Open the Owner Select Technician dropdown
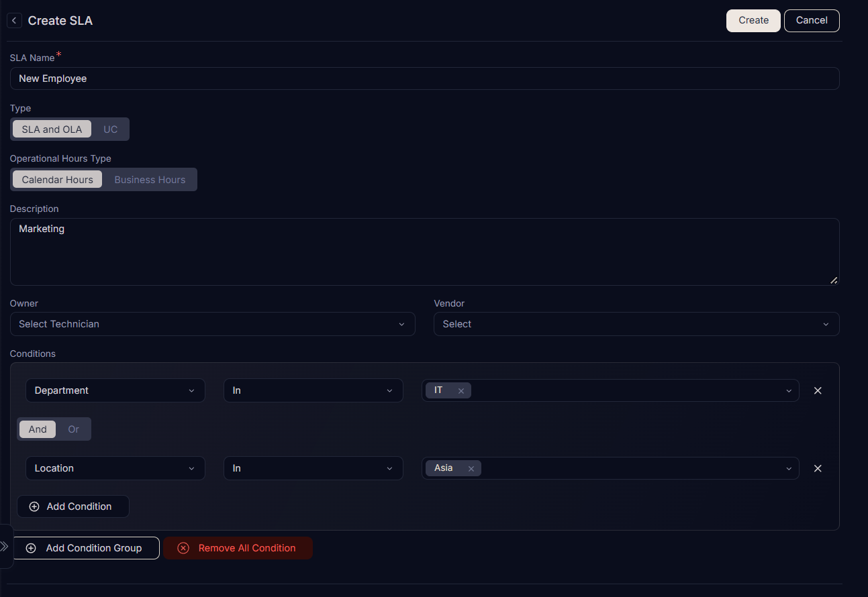This screenshot has width=868, height=597. (213, 324)
